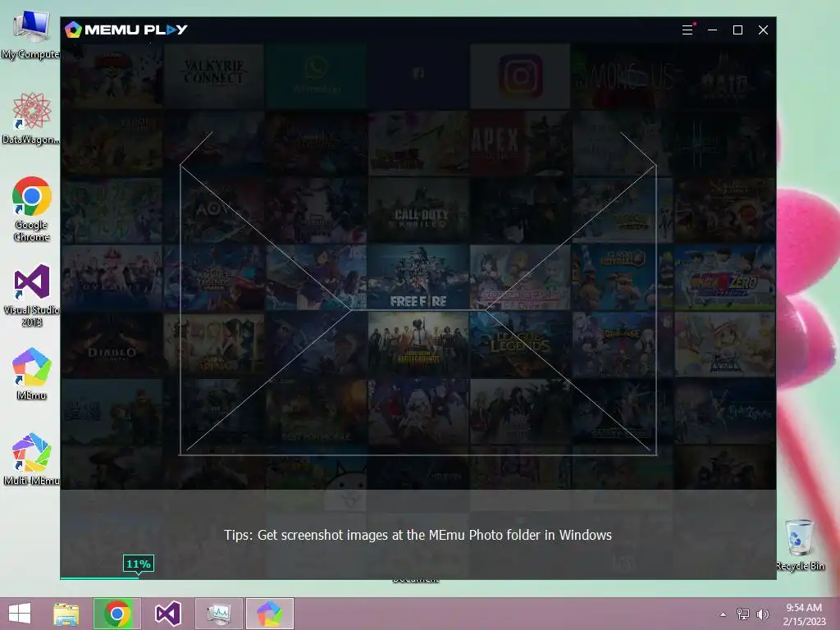Screen dimensions: 840x630
Task: Switch to Chrome in taskbar
Action: pyautogui.click(x=117, y=614)
